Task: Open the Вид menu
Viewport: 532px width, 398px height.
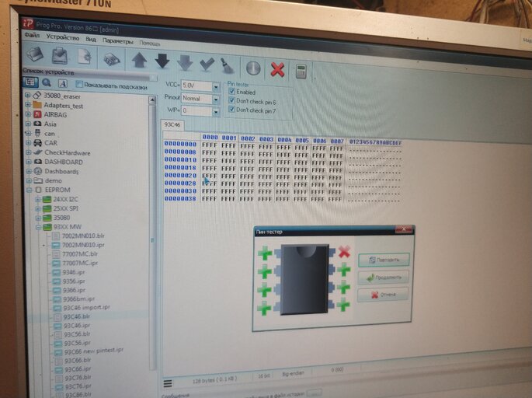Action: click(x=91, y=40)
